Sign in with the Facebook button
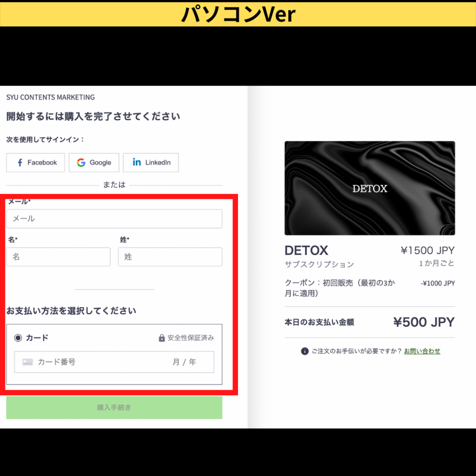The width and height of the screenshot is (476, 476). (x=35, y=162)
